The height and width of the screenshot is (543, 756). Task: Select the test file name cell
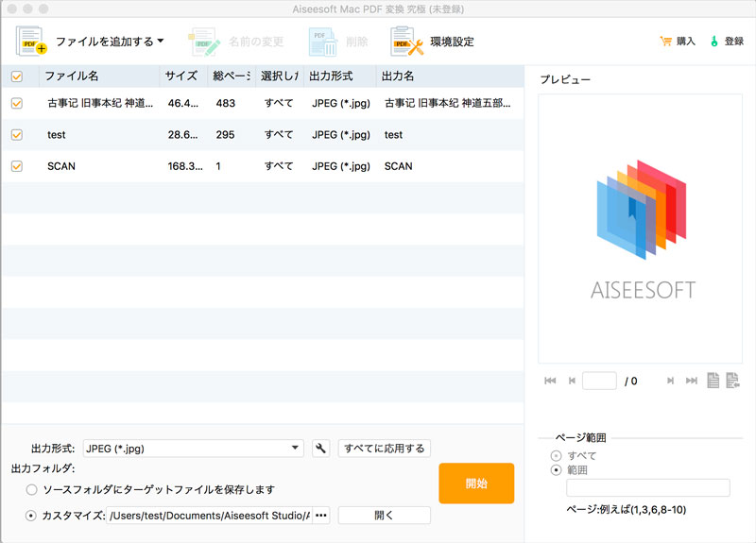56,135
